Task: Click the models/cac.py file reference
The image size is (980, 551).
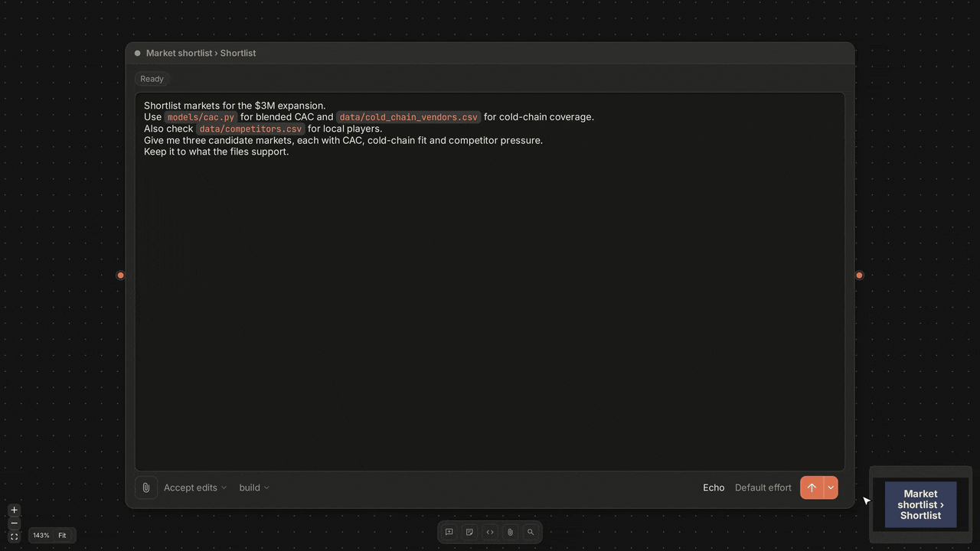Action: (201, 117)
